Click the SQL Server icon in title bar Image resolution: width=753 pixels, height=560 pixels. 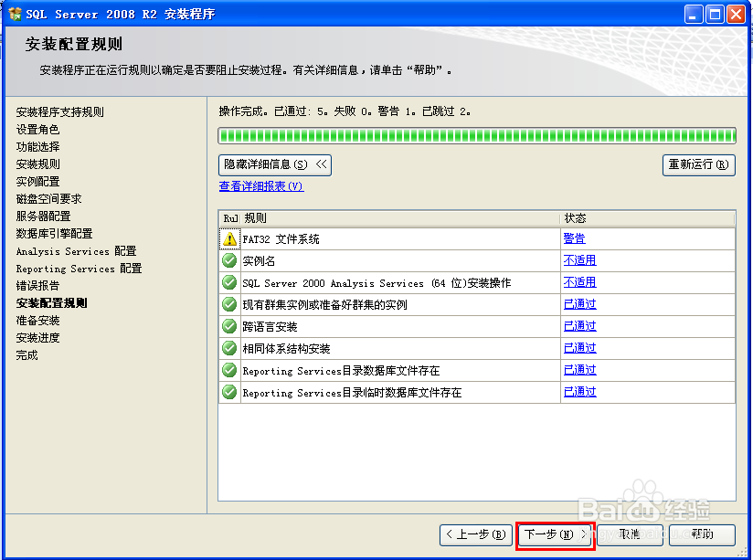click(x=11, y=13)
